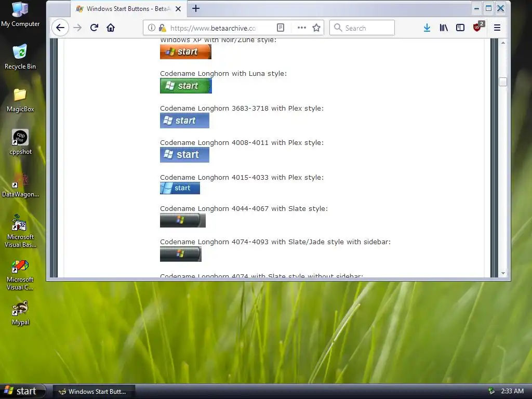
Task: Click the Longhorn 4044-4067 Slate button image
Action: point(183,220)
